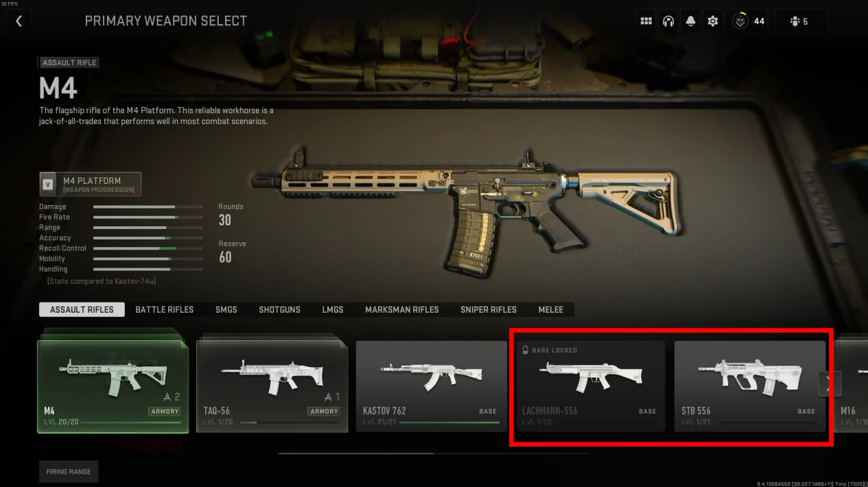Open the headset voice chat icon
This screenshot has width=868, height=487.
(668, 21)
